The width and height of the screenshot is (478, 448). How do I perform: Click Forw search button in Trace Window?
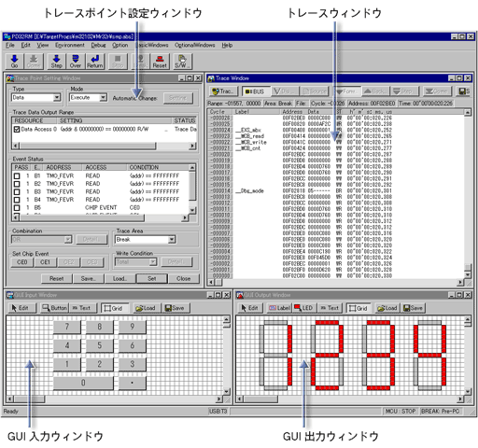pos(347,91)
